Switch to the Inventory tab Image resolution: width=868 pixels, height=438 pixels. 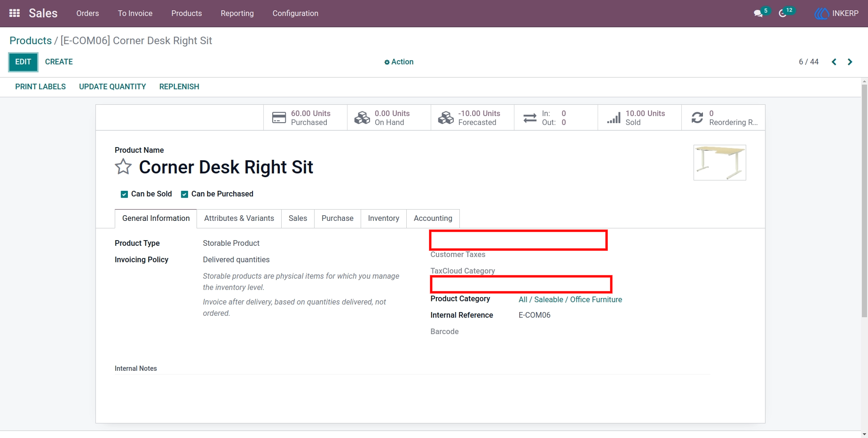click(x=383, y=219)
